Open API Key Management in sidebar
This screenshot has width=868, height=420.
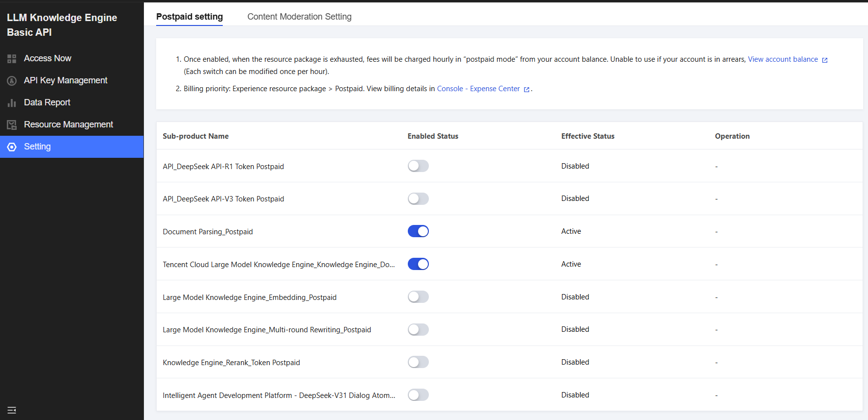point(66,80)
